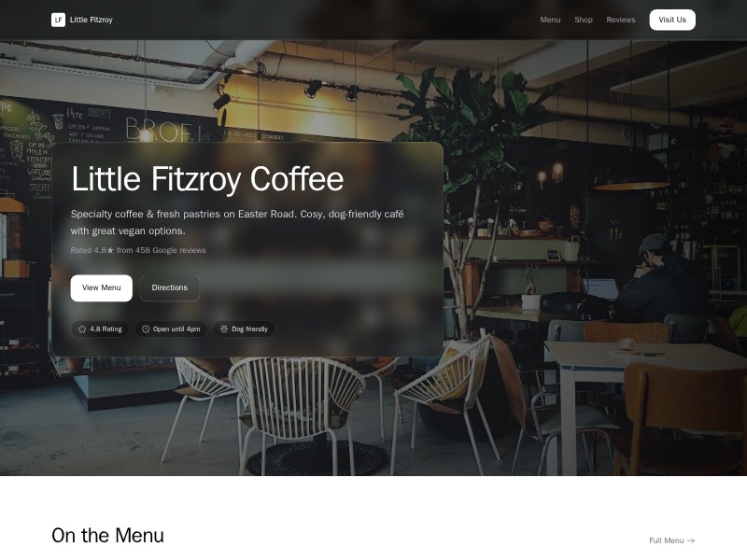Click the Little Fitzroy Coffee headline
This screenshot has width=747, height=560.
coord(207,179)
